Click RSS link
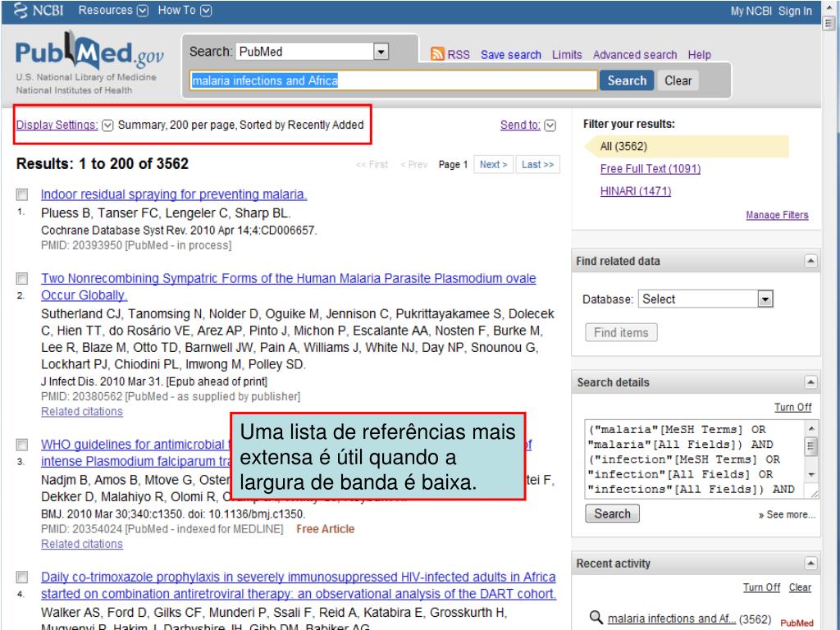840x630 pixels. point(459,55)
